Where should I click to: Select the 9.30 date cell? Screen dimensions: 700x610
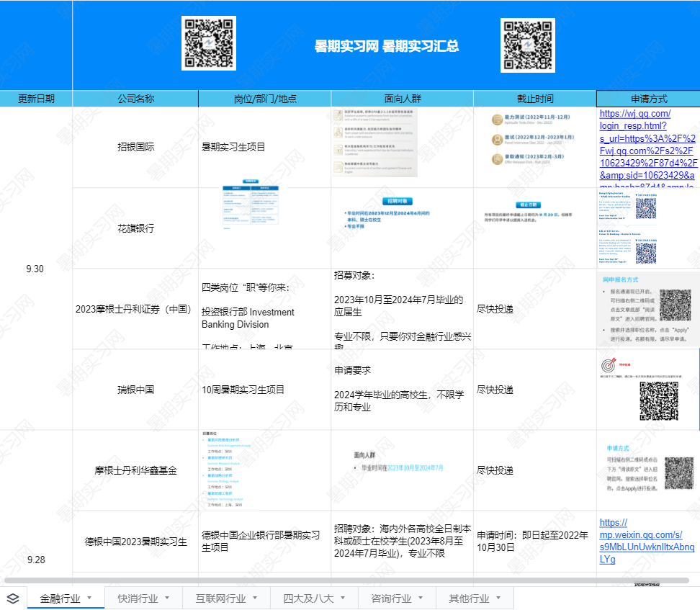point(36,269)
